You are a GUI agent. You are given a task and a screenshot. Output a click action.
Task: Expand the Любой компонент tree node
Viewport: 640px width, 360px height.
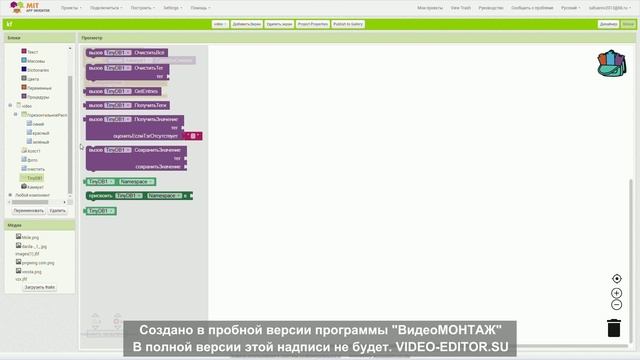(10, 195)
